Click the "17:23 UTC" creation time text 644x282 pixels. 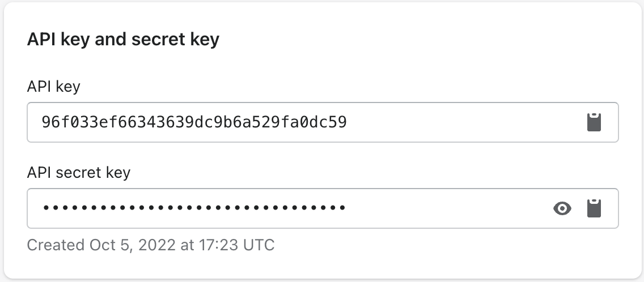236,245
